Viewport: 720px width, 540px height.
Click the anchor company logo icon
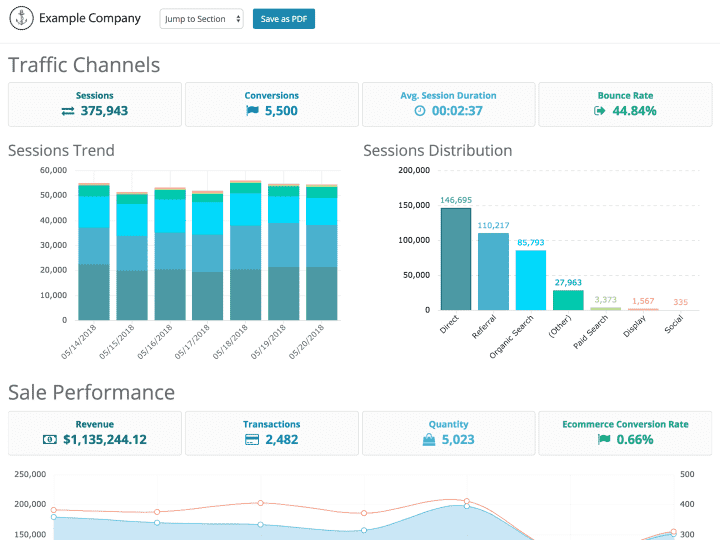click(x=21, y=19)
